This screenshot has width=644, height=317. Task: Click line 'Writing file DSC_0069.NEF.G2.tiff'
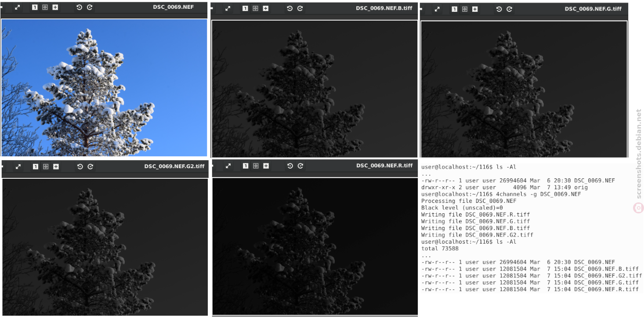click(x=478, y=235)
